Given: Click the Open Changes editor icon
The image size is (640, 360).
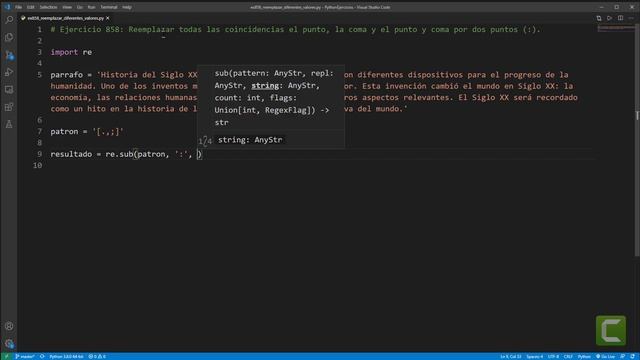Looking at the screenshot, I should pos(599,18).
